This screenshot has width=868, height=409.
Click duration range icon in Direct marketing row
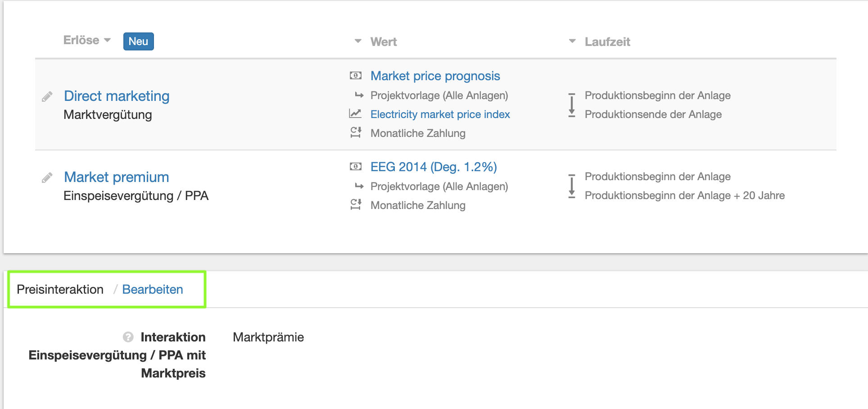click(572, 105)
